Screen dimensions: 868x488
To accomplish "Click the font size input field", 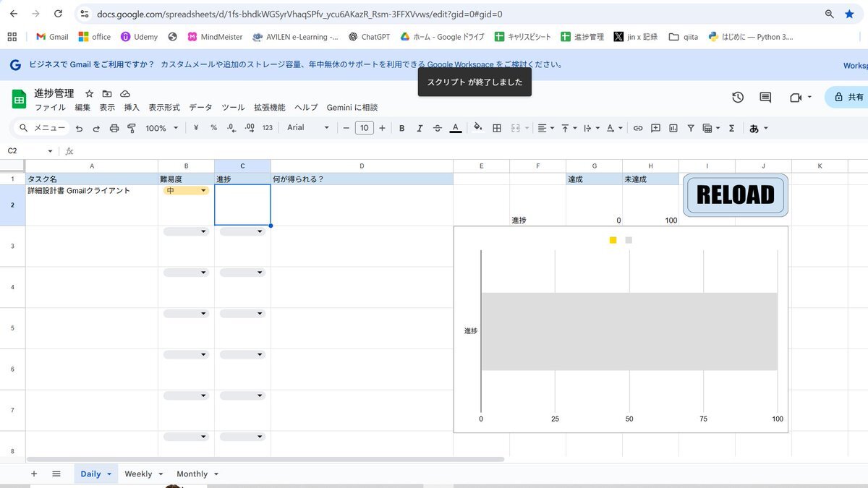I will [364, 128].
